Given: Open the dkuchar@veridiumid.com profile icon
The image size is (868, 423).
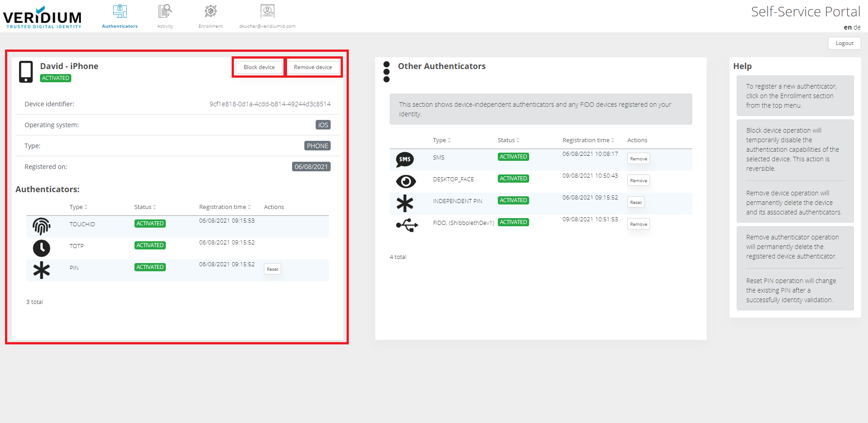Looking at the screenshot, I should tap(267, 11).
